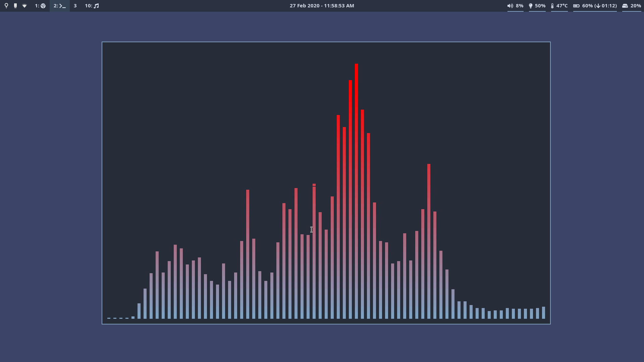
Task: Click the battery time remaining 01:12 text
Action: pos(609,6)
